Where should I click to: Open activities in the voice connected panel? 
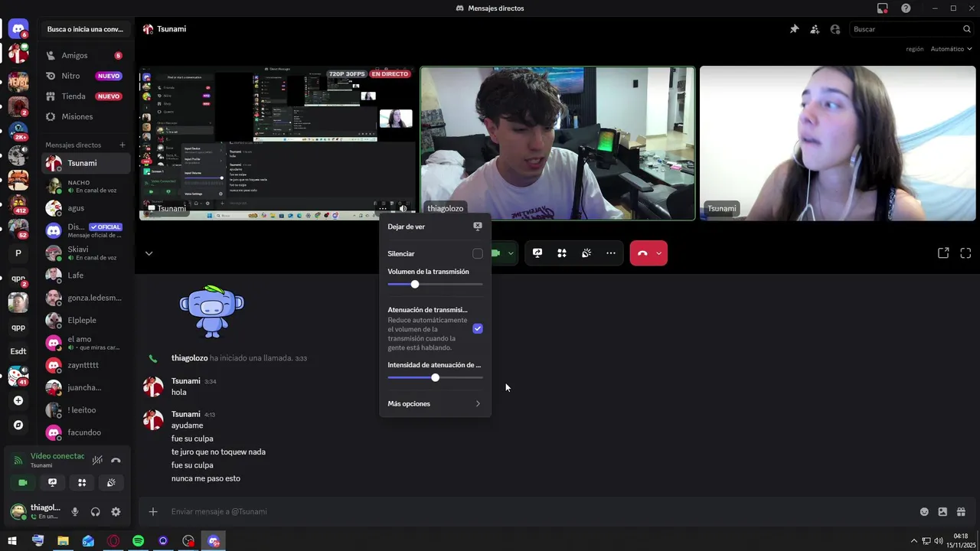click(82, 483)
